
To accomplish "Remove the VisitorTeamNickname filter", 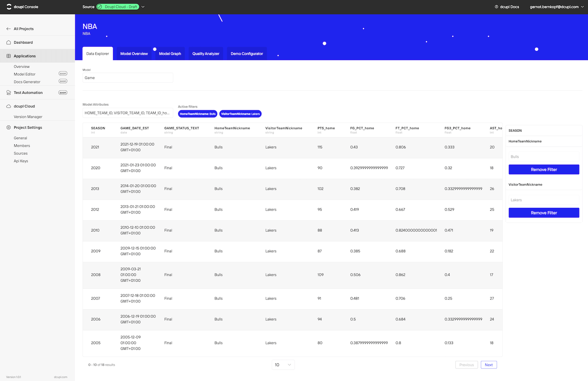I will point(544,213).
